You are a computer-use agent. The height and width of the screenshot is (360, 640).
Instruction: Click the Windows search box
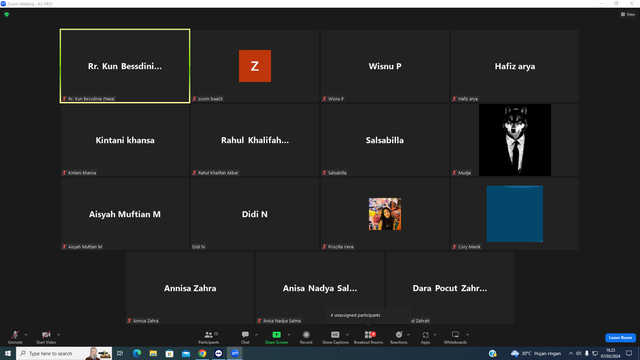click(x=64, y=353)
